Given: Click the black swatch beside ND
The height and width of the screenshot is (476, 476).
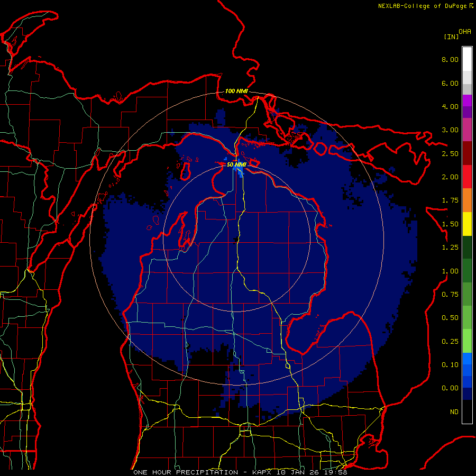Looking at the screenshot, I should point(467,411).
